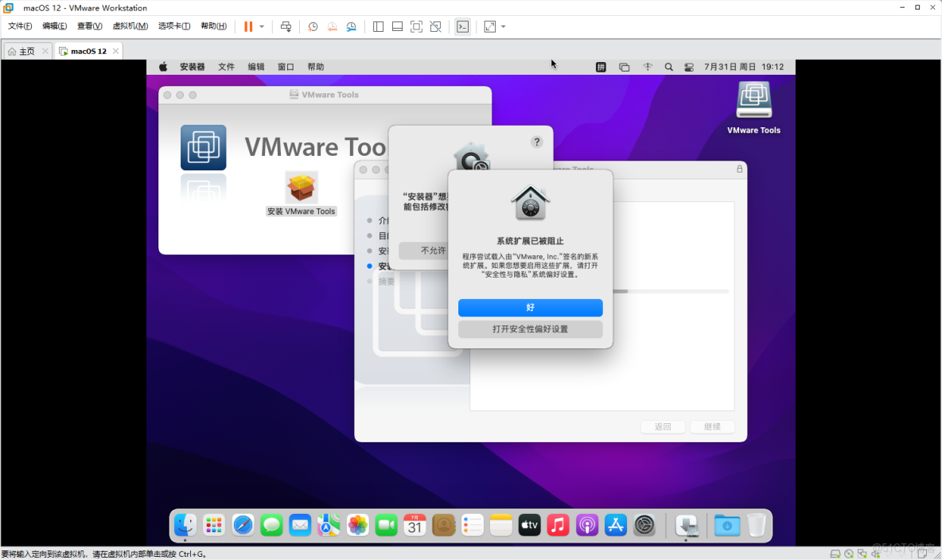Close the macOS 12 tab

[116, 51]
